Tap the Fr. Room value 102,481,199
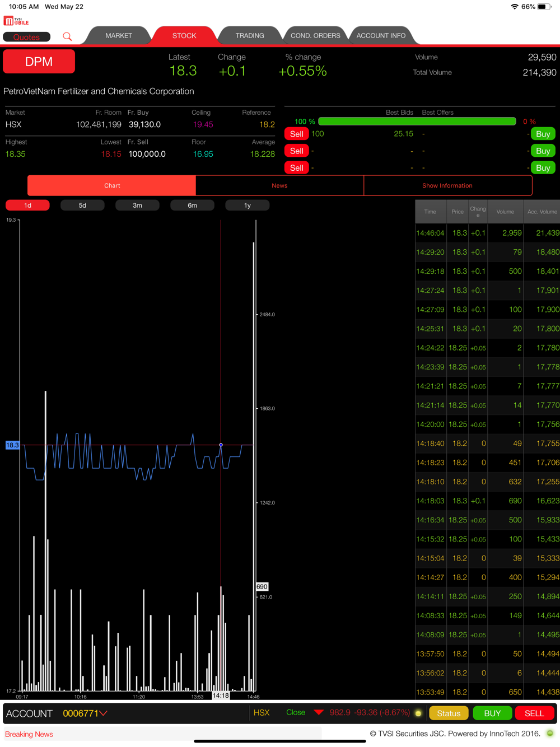Image resolution: width=560 pixels, height=747 pixels. pos(99,124)
